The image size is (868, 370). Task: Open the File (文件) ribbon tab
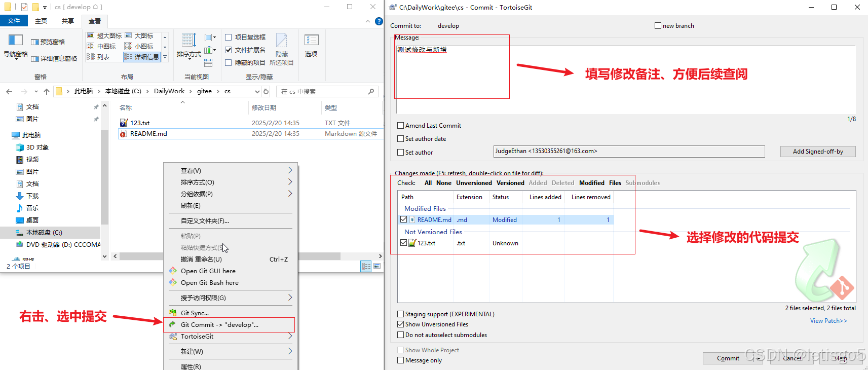(14, 21)
